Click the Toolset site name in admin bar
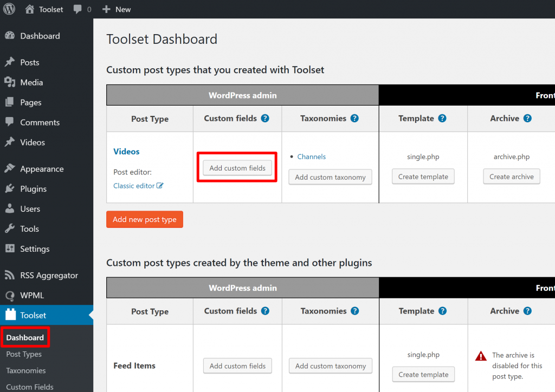This screenshot has width=555, height=392. (51, 9)
